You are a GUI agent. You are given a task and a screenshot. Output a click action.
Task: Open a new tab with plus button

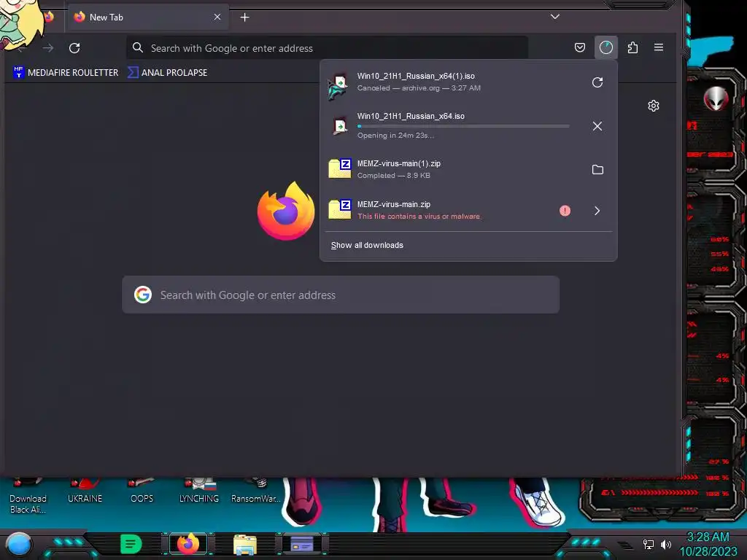245,17
